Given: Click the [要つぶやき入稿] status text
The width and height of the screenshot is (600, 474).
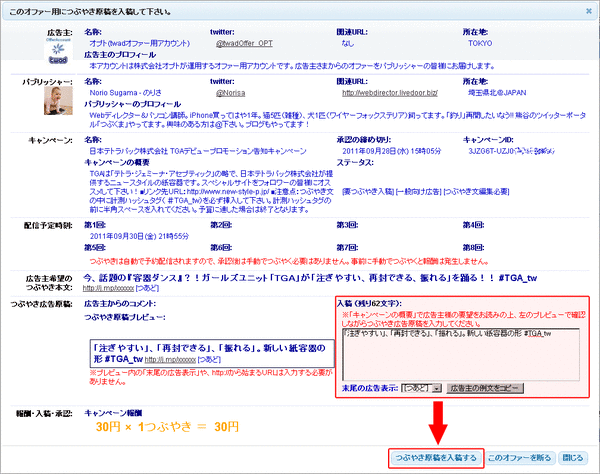Looking at the screenshot, I should [368, 192].
